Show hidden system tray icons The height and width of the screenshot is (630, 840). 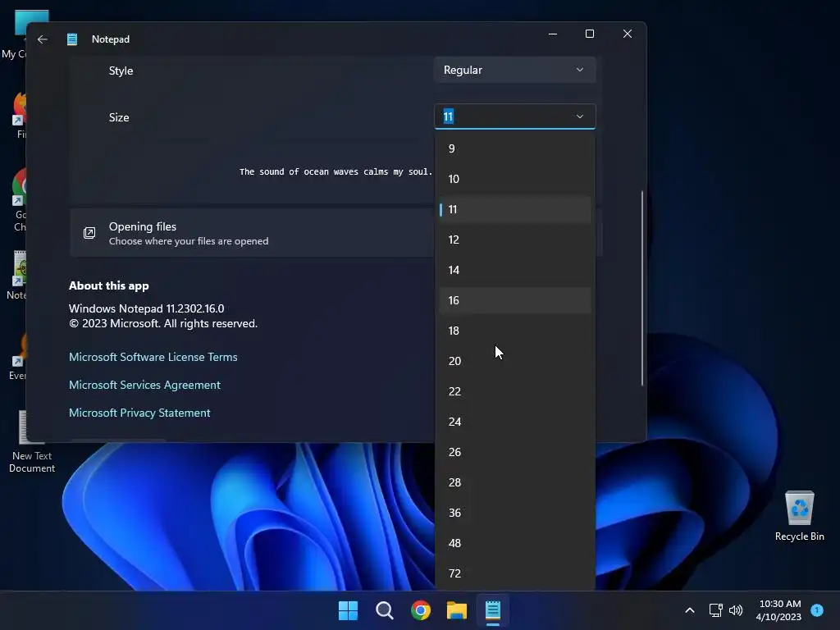click(690, 610)
